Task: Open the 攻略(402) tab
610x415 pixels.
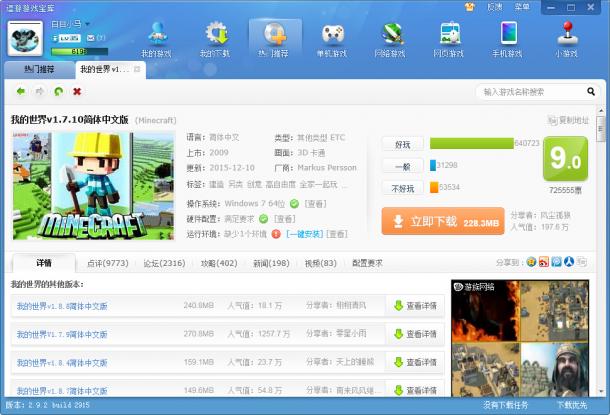Action: [219, 263]
